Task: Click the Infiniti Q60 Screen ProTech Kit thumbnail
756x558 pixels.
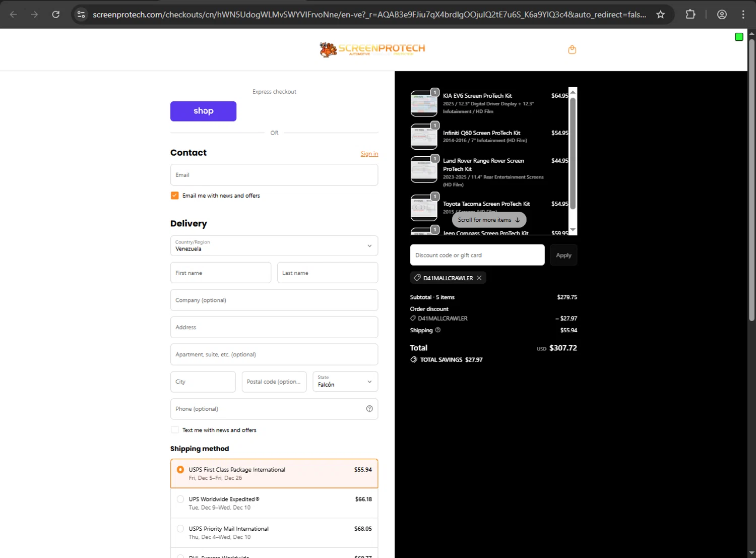Action: tap(424, 137)
